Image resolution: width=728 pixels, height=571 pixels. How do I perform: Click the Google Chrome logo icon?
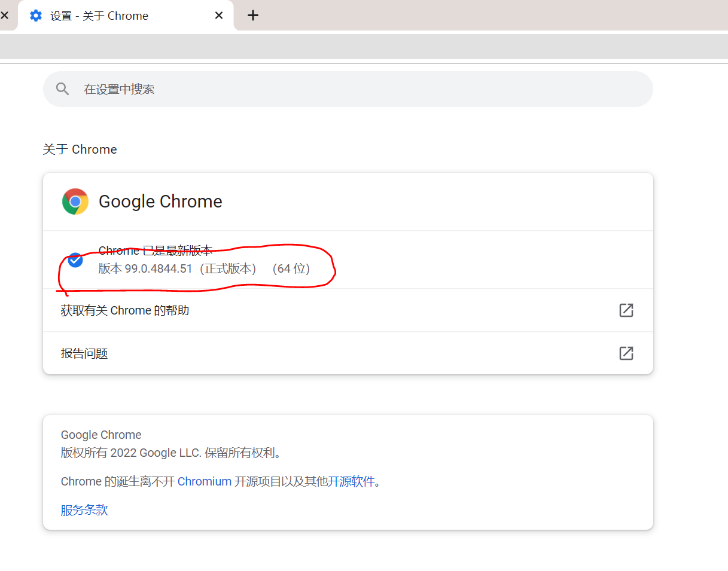click(75, 201)
